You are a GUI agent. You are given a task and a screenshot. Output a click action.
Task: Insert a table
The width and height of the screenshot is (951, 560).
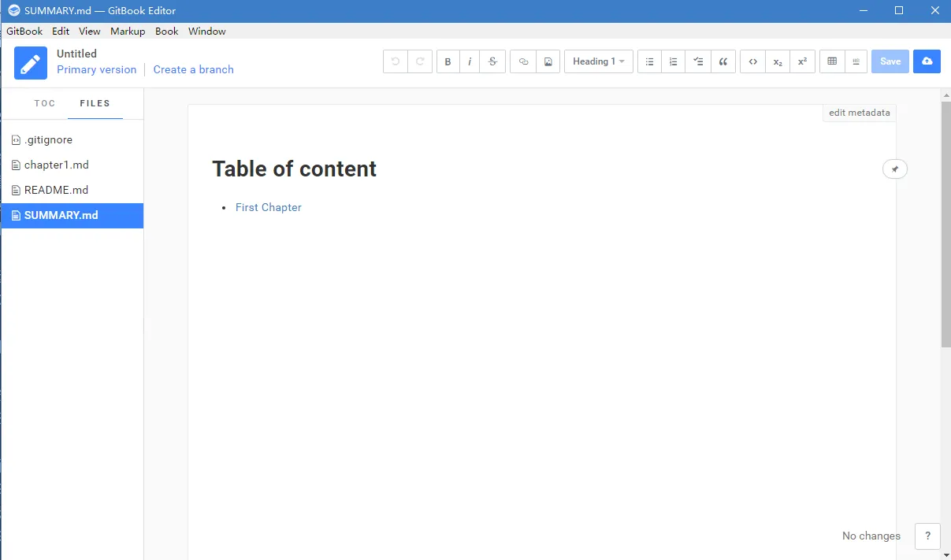point(832,61)
